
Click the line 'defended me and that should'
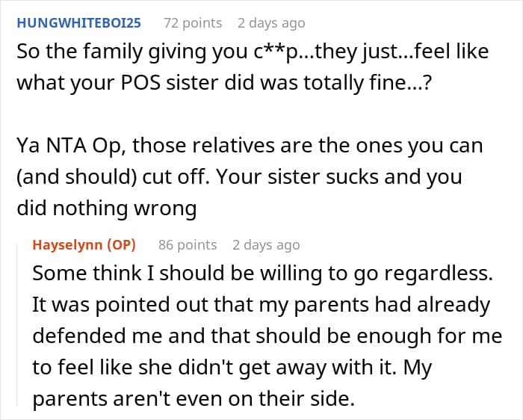(267, 336)
